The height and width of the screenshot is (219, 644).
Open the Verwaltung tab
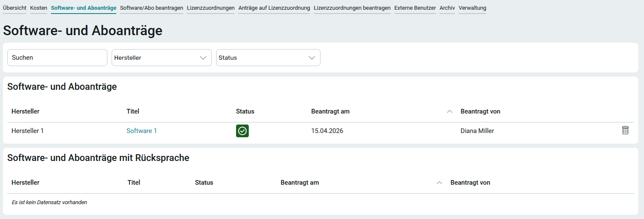coord(472,8)
